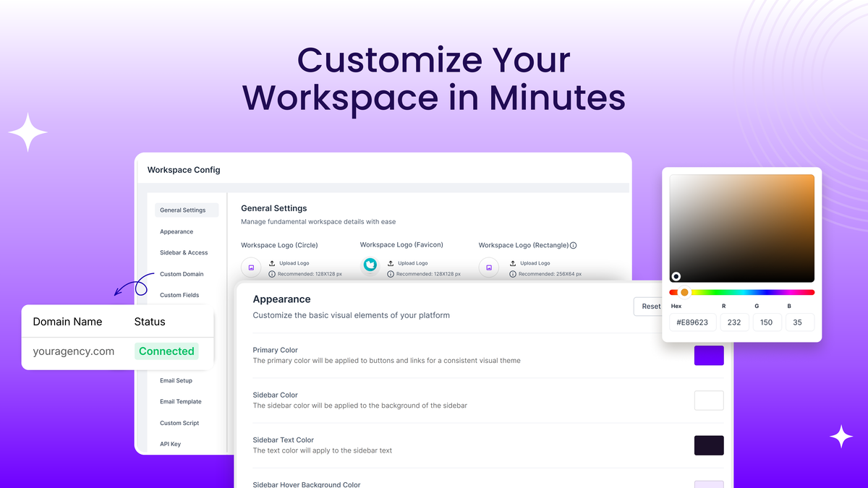Click the upload icon for the Rectangle logo

513,262
